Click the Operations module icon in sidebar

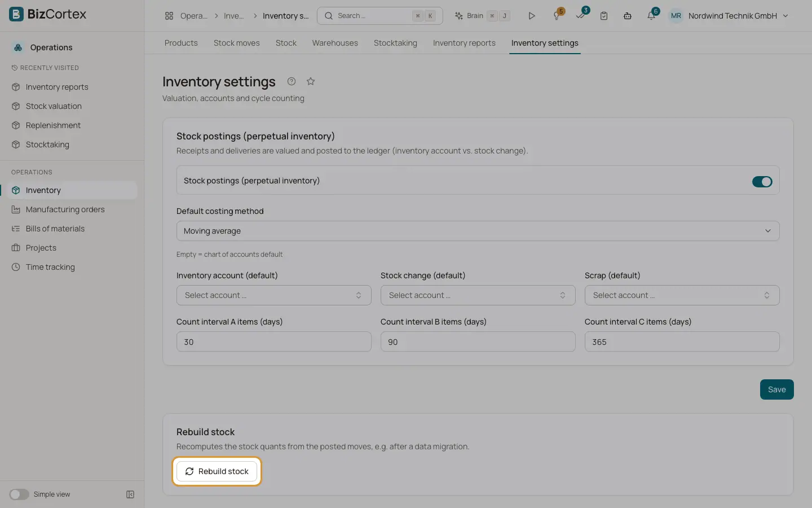18,47
